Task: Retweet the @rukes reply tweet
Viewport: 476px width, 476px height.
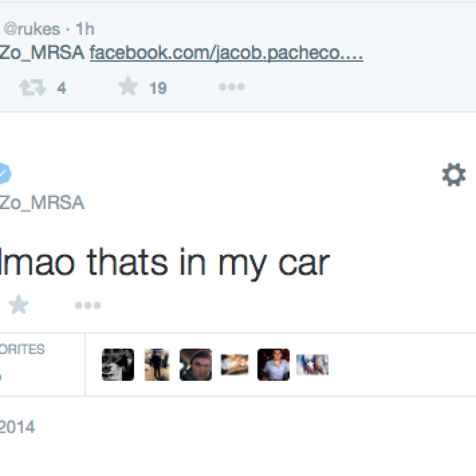Action: (x=33, y=87)
